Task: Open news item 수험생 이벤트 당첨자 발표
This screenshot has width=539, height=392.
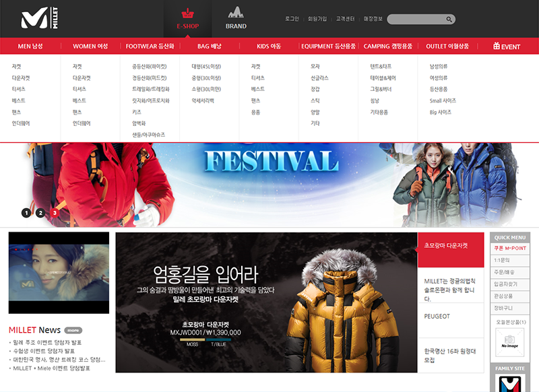Action: [x=44, y=351]
